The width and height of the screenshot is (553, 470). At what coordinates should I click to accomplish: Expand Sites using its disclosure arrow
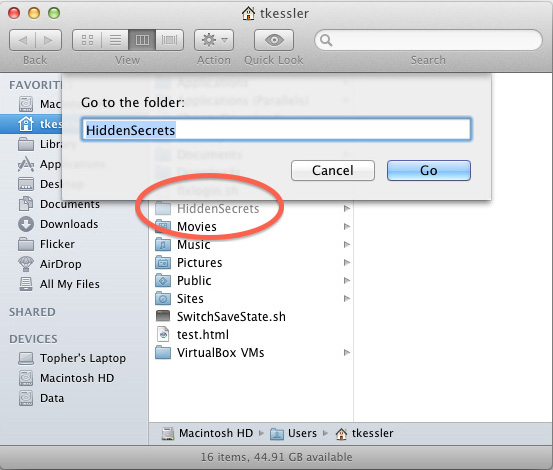347,298
